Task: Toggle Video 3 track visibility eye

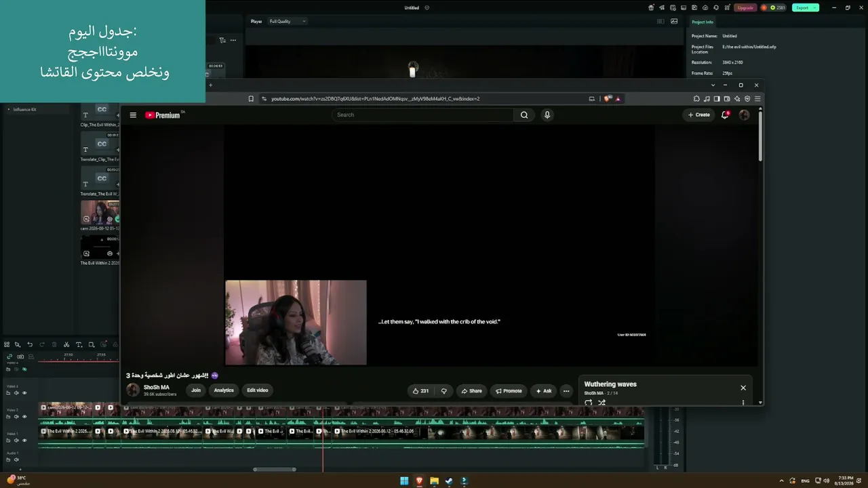Action: [24, 393]
